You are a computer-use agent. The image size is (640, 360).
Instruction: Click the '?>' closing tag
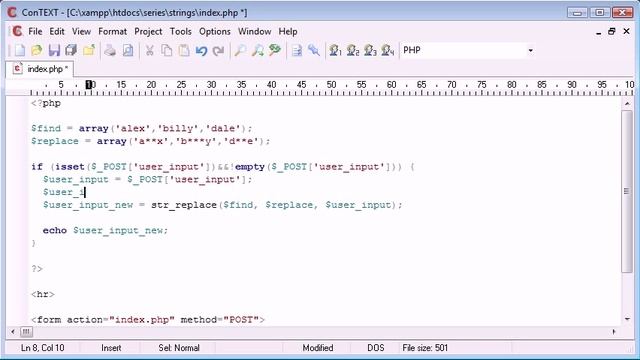tap(37, 269)
